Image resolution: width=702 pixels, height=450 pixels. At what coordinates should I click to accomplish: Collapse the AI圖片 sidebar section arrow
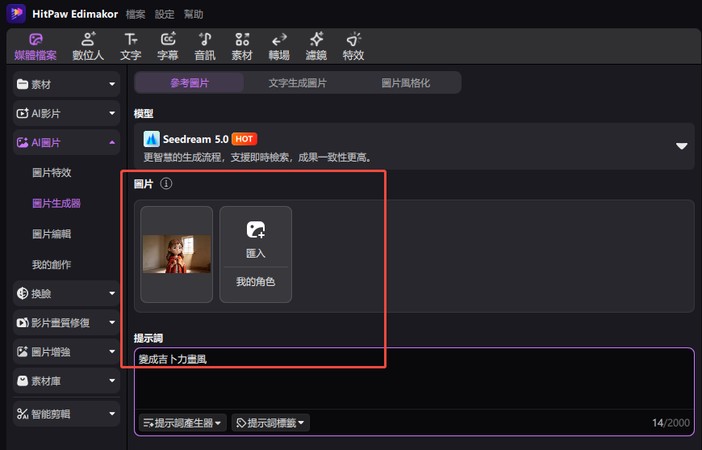[112, 142]
